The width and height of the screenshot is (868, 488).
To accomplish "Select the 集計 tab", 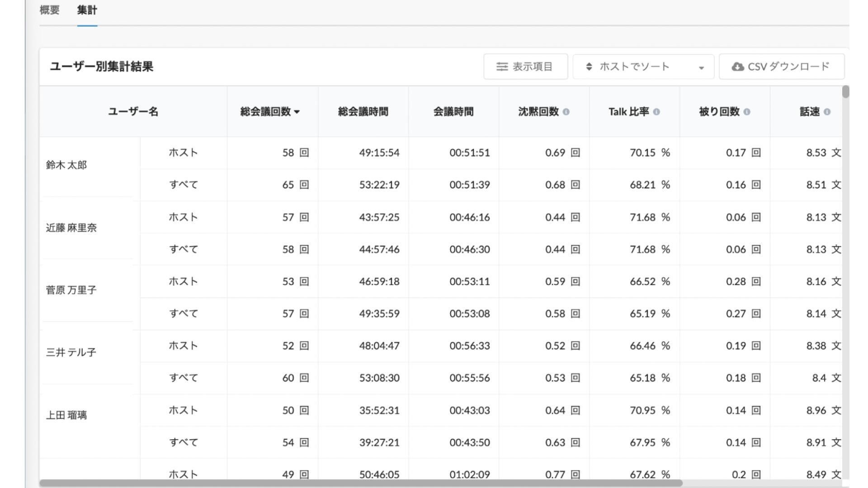I will 87,10.
